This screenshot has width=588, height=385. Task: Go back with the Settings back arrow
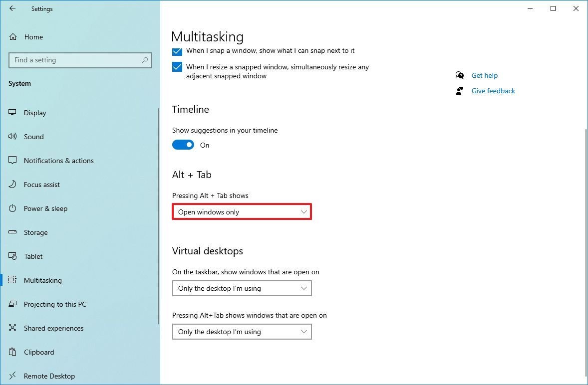12,8
